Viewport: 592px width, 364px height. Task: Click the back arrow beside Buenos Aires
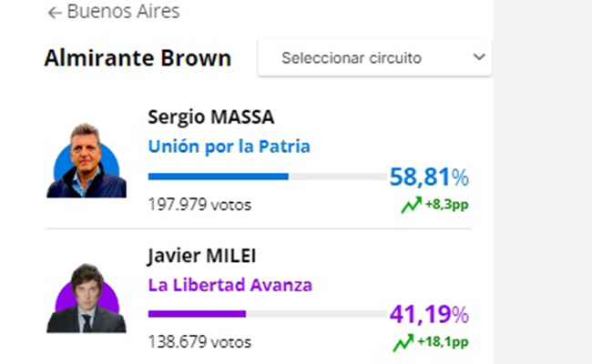point(55,13)
